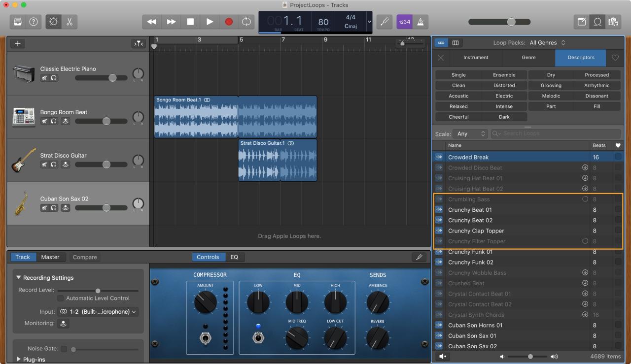Click the Electric descriptor button

(x=504, y=96)
